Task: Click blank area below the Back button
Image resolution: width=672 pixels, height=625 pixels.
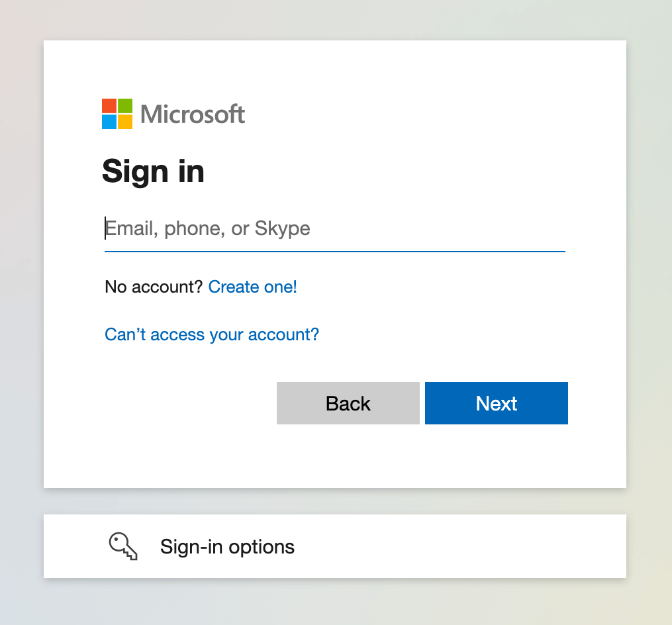Action: coord(348,454)
